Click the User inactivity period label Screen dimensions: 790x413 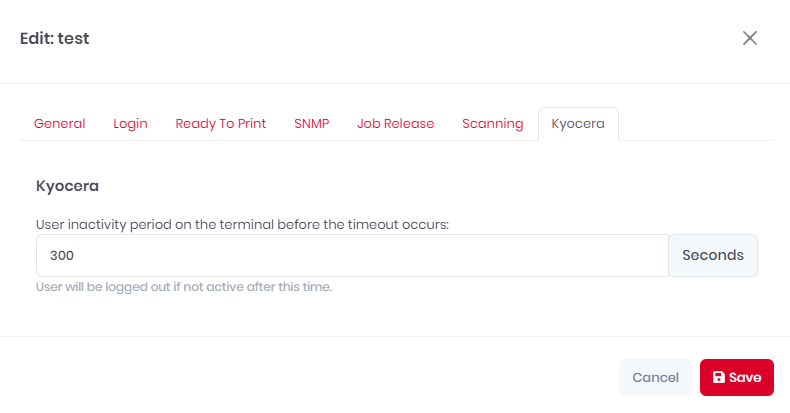[242, 225]
